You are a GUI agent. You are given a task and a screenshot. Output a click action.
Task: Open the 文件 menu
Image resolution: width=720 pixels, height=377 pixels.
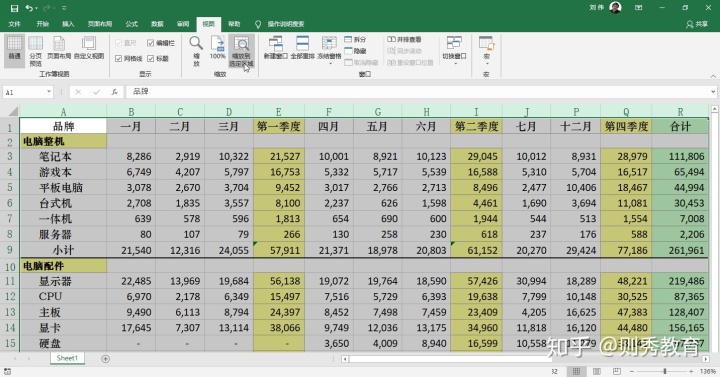(14, 24)
